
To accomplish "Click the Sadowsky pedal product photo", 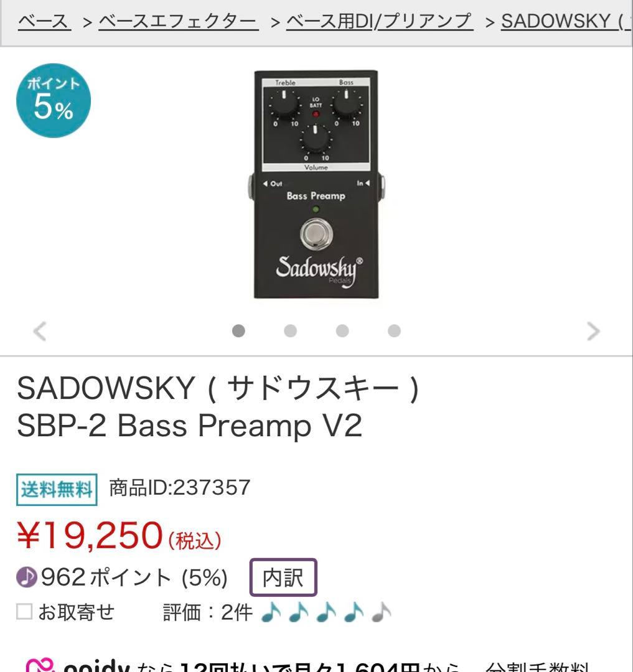I will [316, 187].
